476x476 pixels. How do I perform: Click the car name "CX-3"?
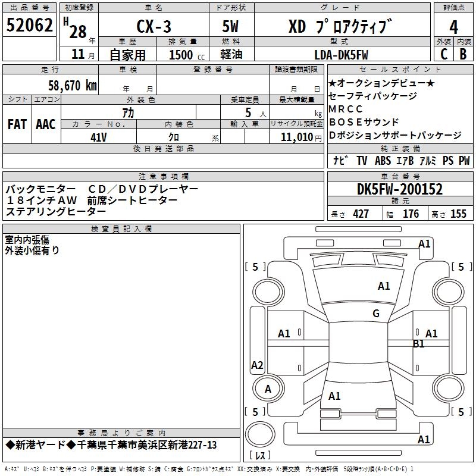154,26
